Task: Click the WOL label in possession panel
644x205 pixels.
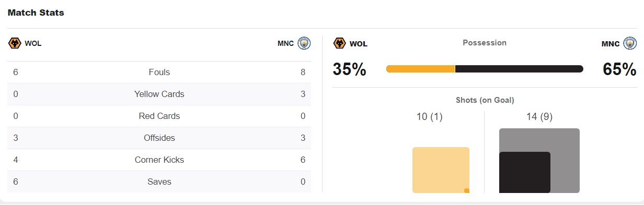Action: click(x=359, y=43)
